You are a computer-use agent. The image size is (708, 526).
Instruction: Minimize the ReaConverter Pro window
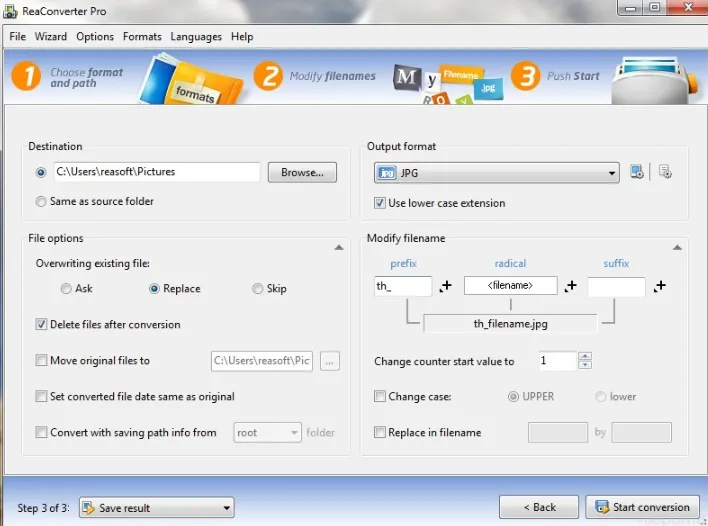(x=630, y=8)
